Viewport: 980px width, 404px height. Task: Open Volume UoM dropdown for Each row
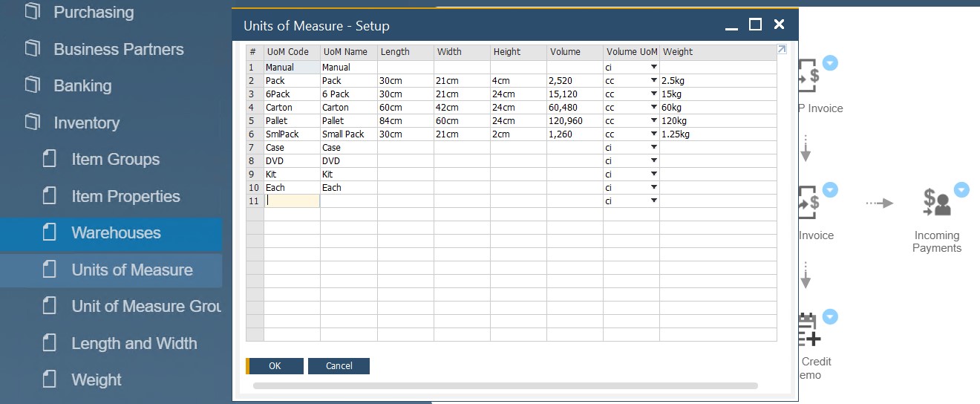654,187
